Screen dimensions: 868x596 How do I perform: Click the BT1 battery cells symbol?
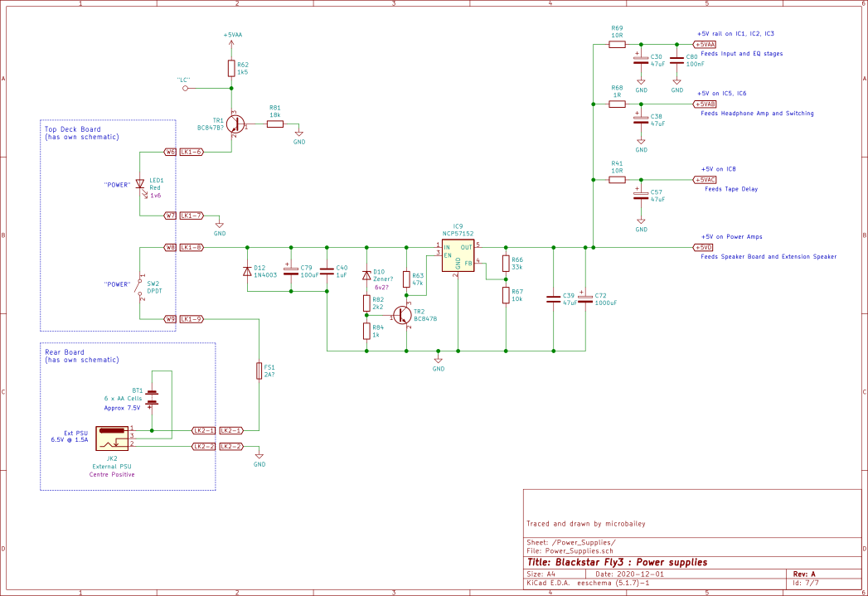coord(152,399)
